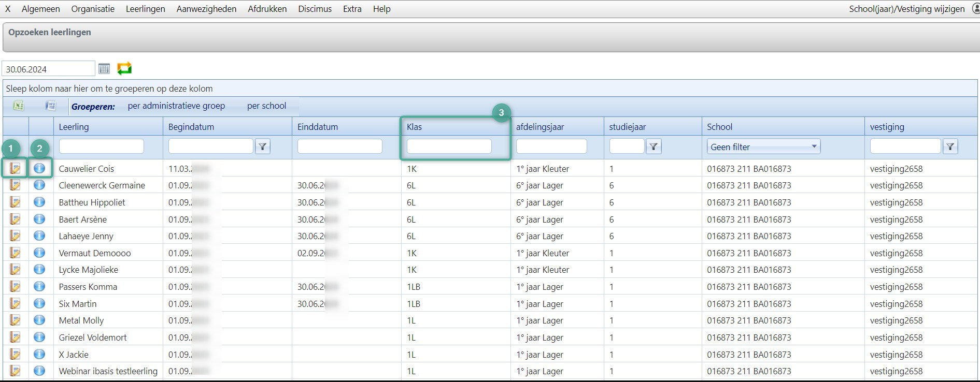Viewport: 980px width, 382px height.
Task: Group students 'per school'
Action: (x=266, y=106)
